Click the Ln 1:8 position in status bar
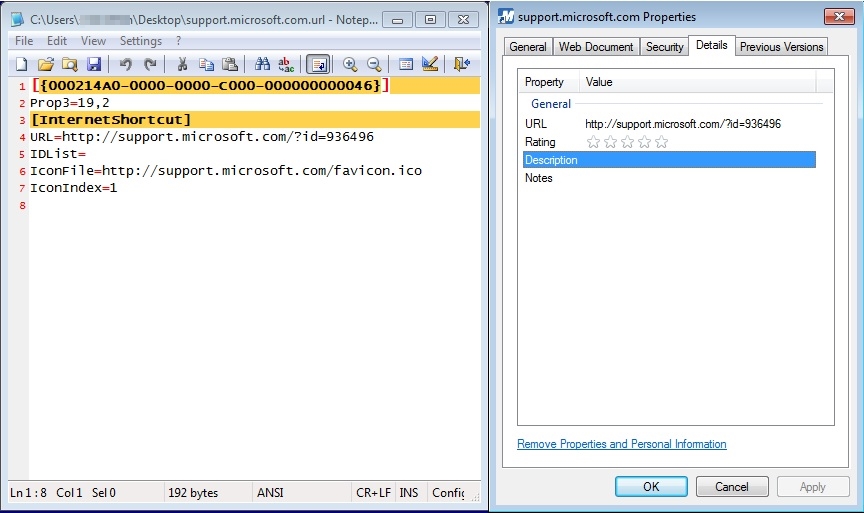Image resolution: width=864 pixels, height=513 pixels. 28,493
